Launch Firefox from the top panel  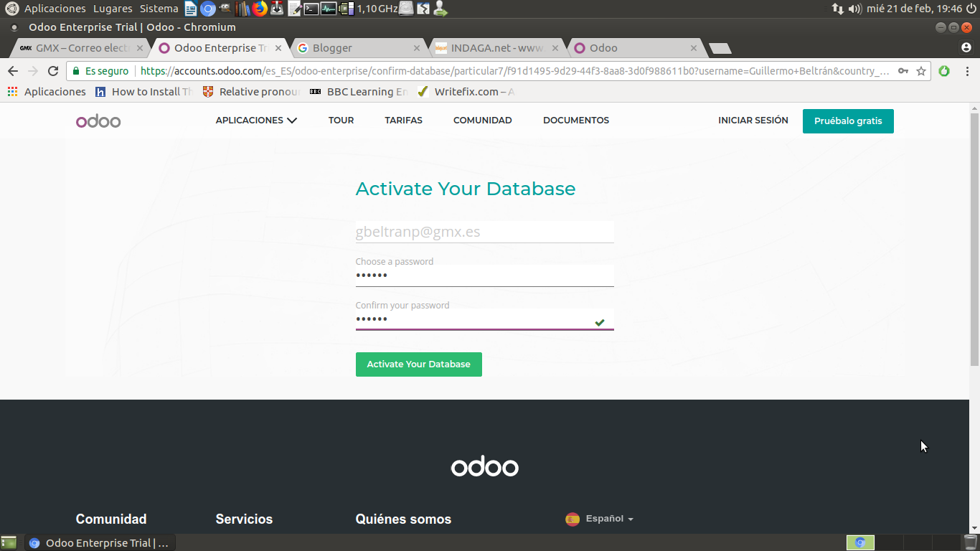tap(260, 9)
